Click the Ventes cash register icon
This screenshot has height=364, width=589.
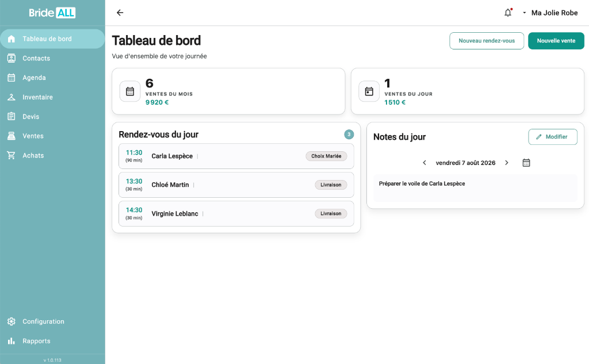pos(12,136)
